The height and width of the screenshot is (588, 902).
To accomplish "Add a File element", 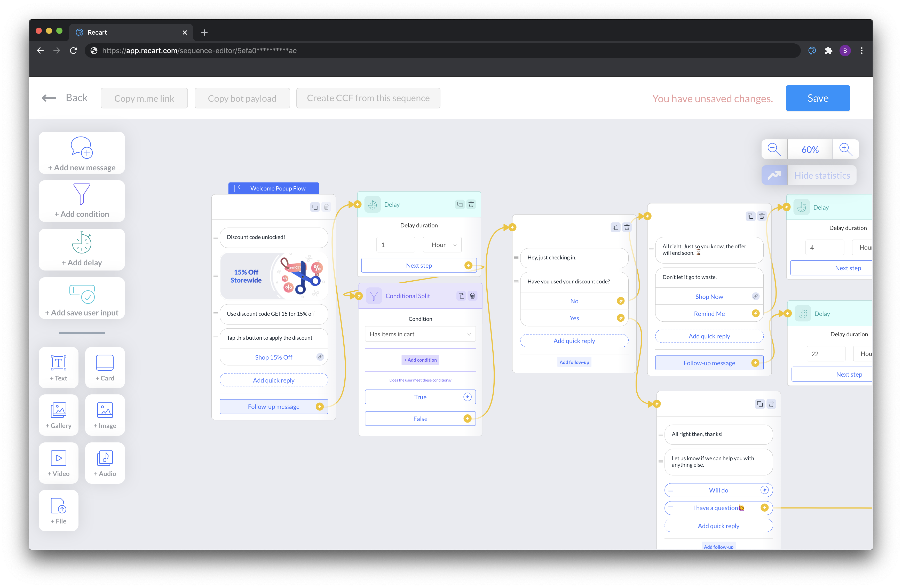I will [x=58, y=510].
